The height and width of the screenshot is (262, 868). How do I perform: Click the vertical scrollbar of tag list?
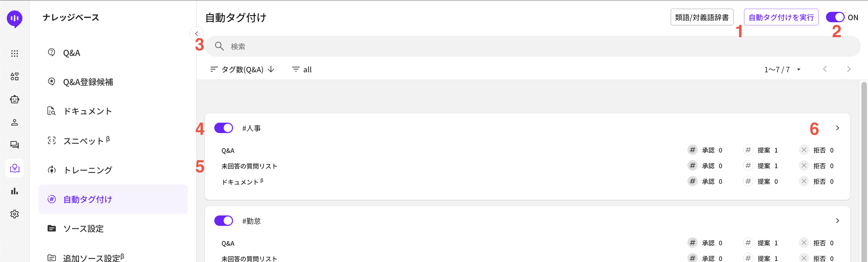tap(864, 170)
